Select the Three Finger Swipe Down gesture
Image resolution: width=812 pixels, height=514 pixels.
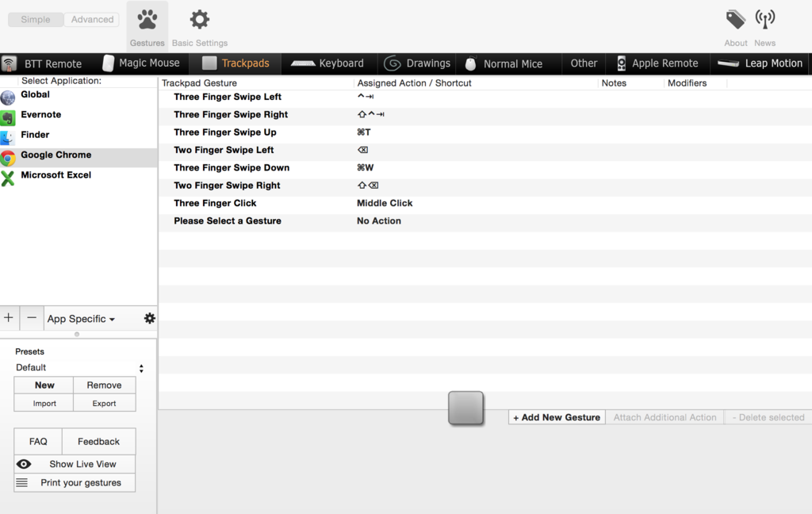click(232, 167)
